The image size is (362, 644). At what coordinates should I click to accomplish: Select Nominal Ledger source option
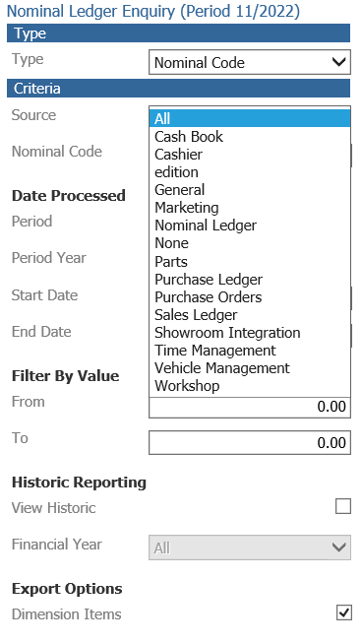click(x=250, y=225)
